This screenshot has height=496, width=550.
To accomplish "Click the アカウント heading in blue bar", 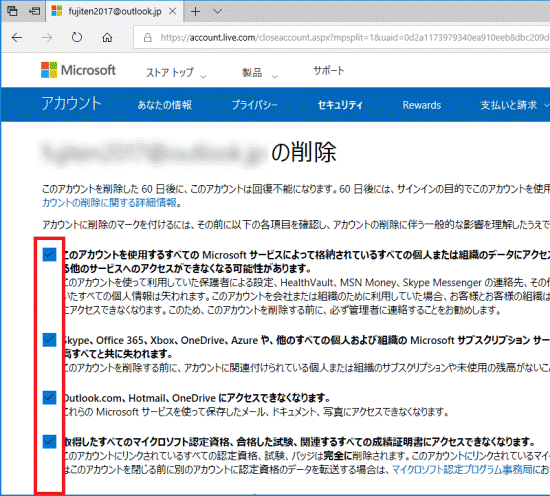I will [x=72, y=104].
